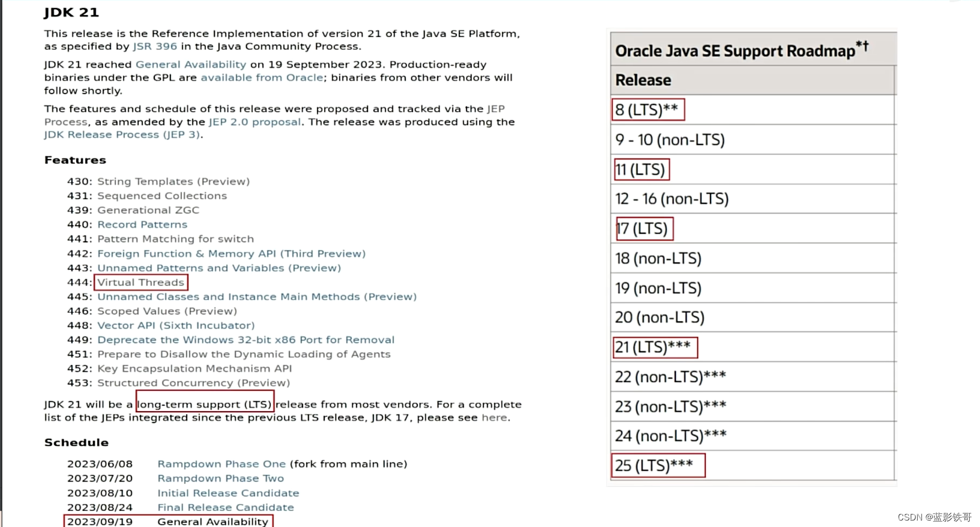Open JDK Release Process (JEP 3) link
This screenshot has height=527, width=980.
point(122,135)
